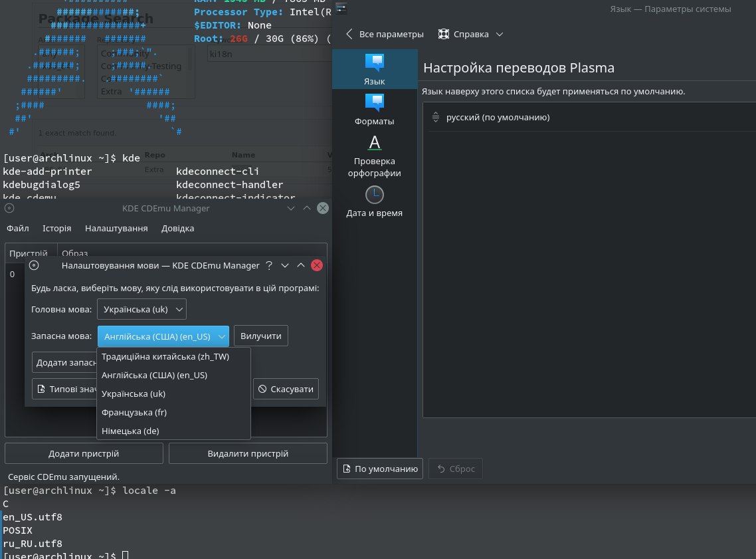756x559 pixels.
Task: Select Французька (fr) in dropdown list
Action: coord(173,412)
